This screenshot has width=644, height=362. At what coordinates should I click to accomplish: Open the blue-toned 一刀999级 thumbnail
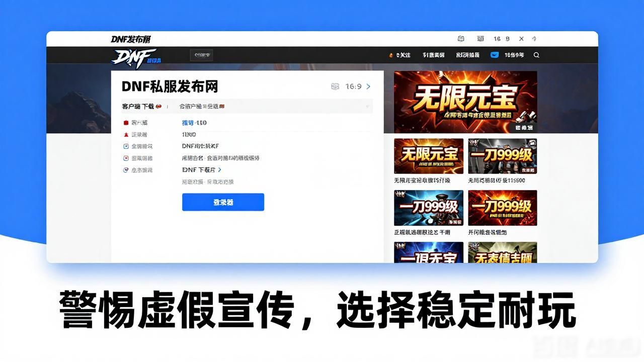coord(429,208)
